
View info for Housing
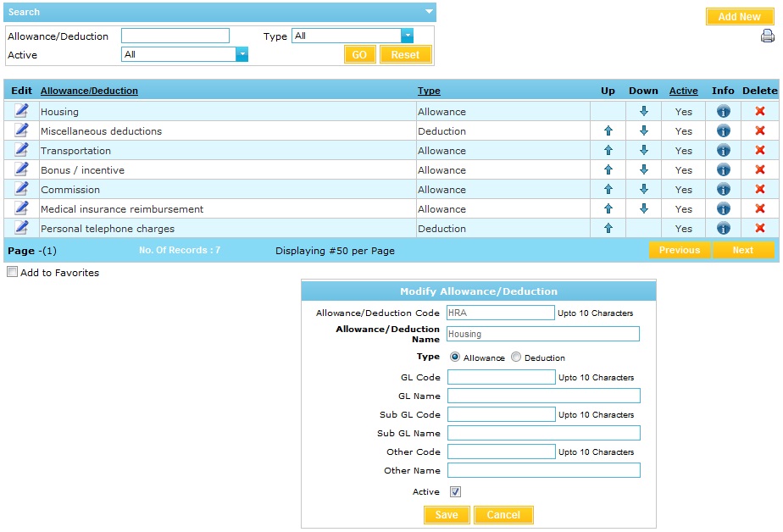click(x=723, y=111)
